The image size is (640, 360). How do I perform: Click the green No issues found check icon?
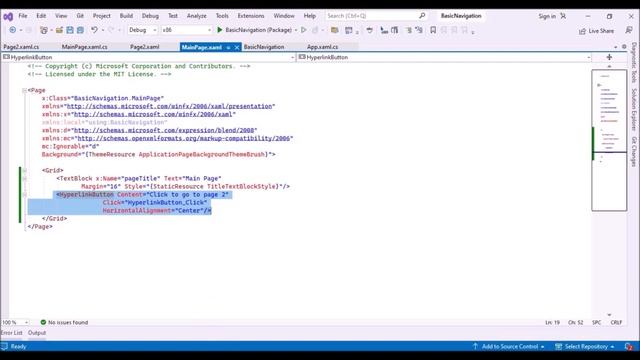coord(43,322)
